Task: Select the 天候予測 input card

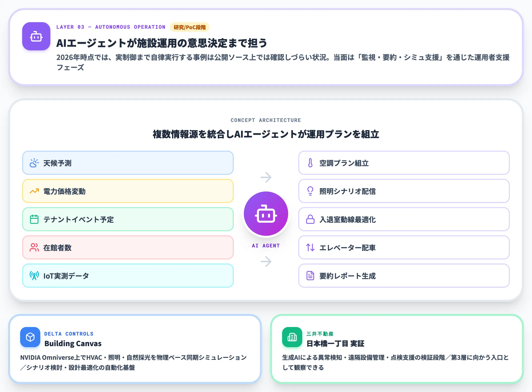Action: coord(128,163)
